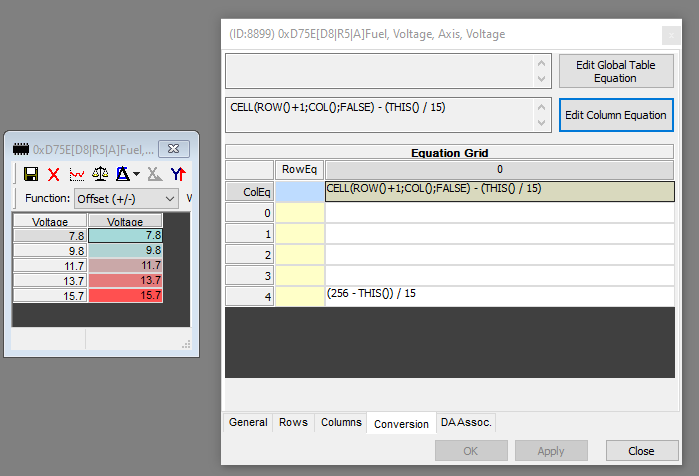The height and width of the screenshot is (476, 699).
Task: Click the ColEq row header
Action: coord(249,192)
